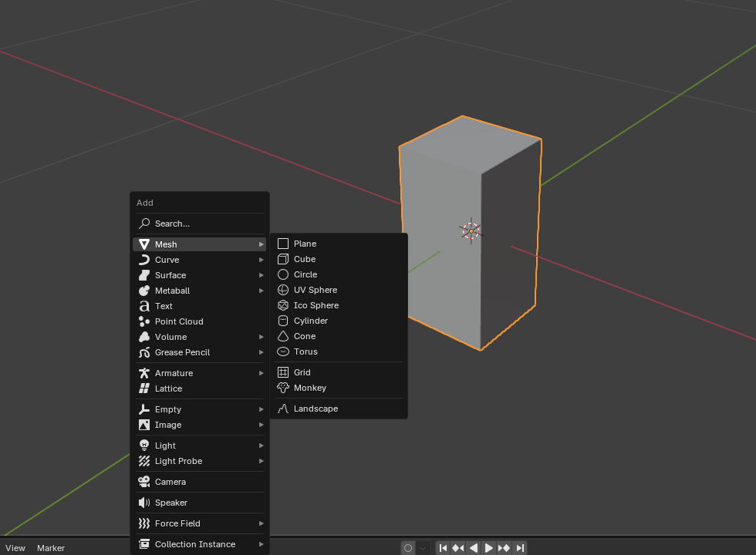This screenshot has width=756, height=555.
Task: Jump to the last frame
Action: pyautogui.click(x=520, y=548)
